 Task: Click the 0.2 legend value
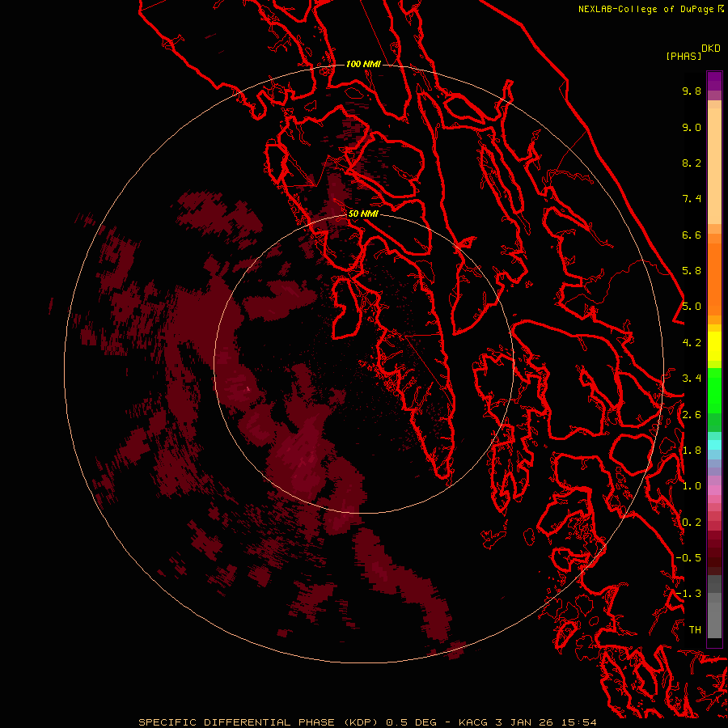(x=692, y=523)
